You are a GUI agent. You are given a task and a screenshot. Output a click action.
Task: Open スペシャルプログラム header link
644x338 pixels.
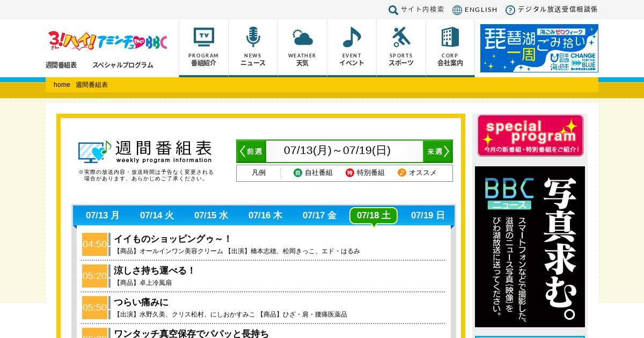(123, 65)
